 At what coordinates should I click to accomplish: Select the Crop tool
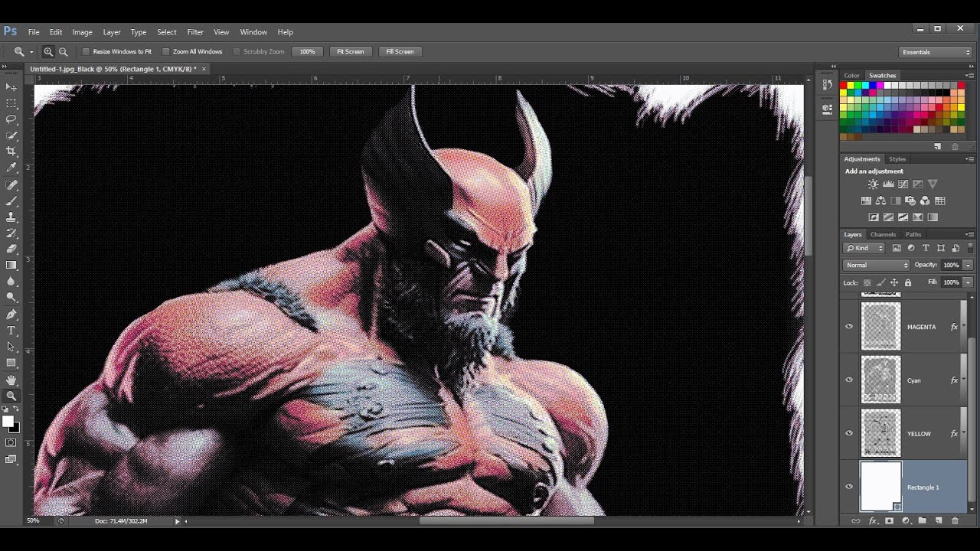(x=11, y=152)
